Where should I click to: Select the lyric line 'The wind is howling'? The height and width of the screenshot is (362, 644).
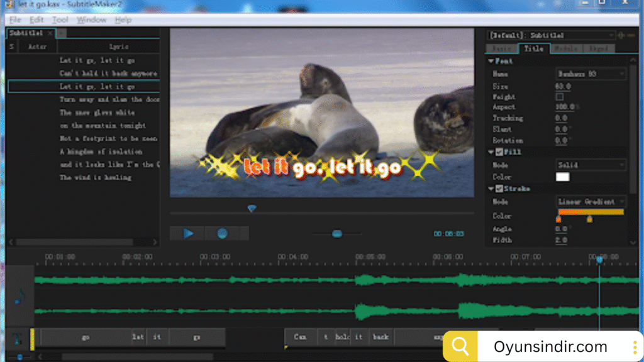(x=96, y=178)
